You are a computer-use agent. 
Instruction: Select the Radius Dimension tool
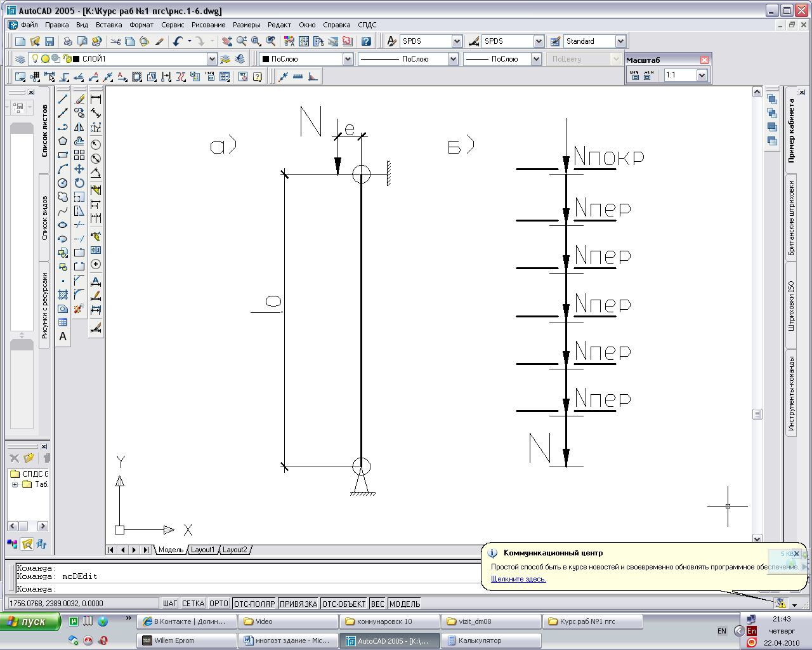(96, 145)
